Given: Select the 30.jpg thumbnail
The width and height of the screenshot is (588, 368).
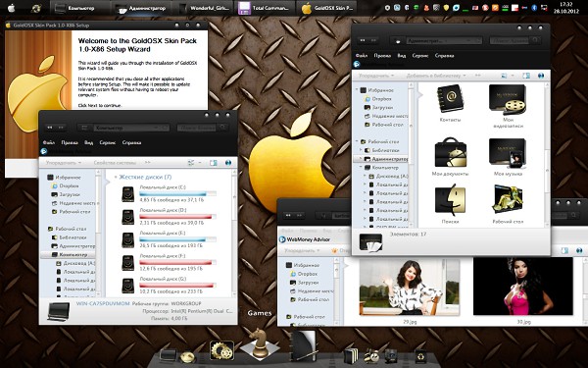Looking at the screenshot, I should [523, 288].
